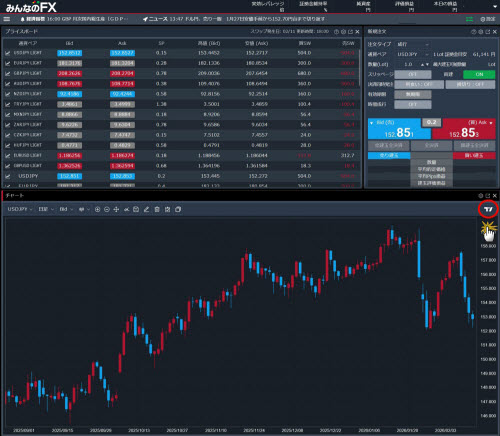Screen dimensions: 500x436
Task: Click USDJPY LIGHT Bid price 152.8512
Action: (x=70, y=53)
